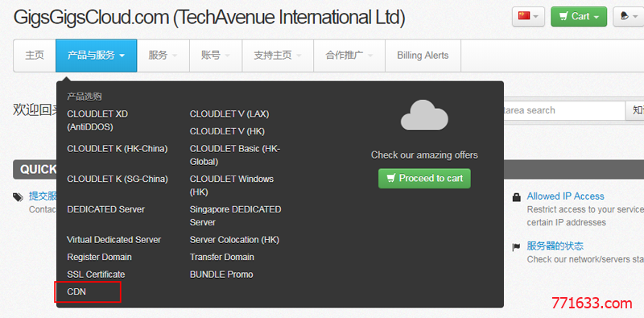Open the green Cart dropdown
The image size is (644, 318).
[x=579, y=16]
